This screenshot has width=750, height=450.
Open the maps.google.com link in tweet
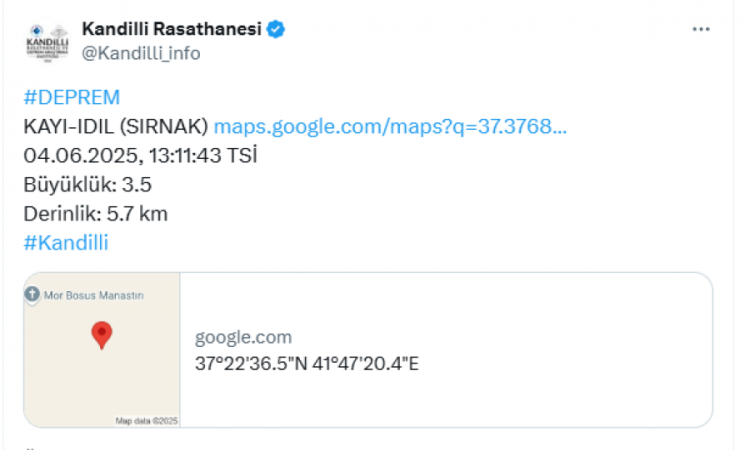[x=391, y=127]
